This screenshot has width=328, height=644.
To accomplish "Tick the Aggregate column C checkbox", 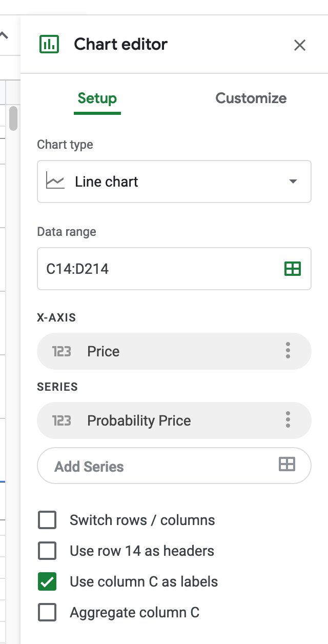I will (x=47, y=612).
